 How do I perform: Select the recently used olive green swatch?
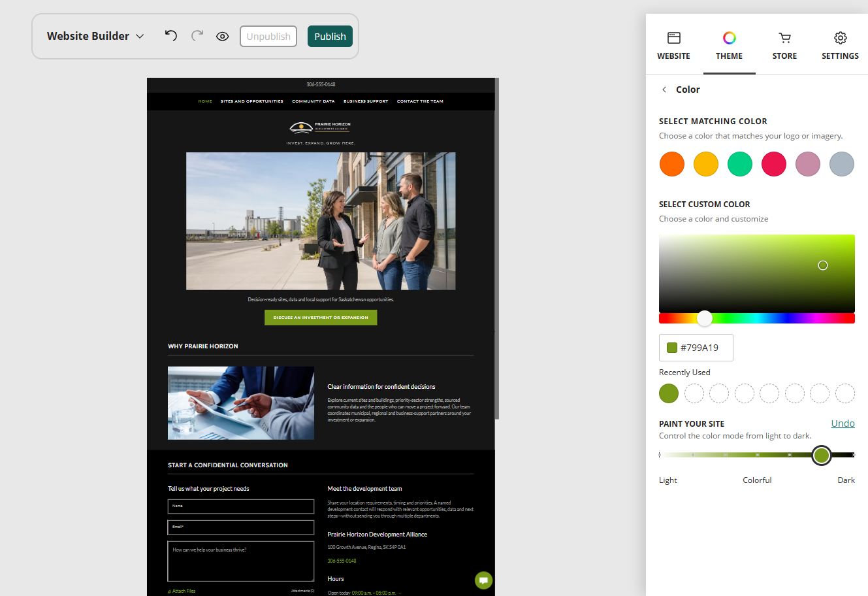[x=669, y=393]
